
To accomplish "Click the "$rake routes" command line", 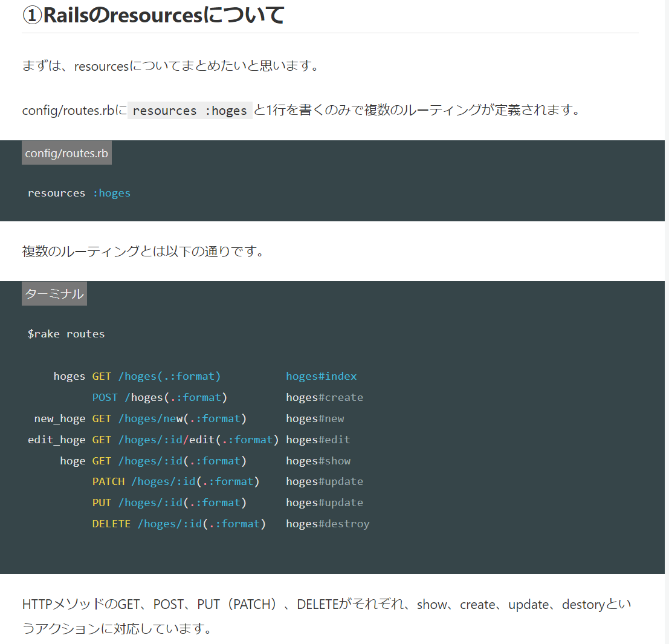I will click(66, 334).
